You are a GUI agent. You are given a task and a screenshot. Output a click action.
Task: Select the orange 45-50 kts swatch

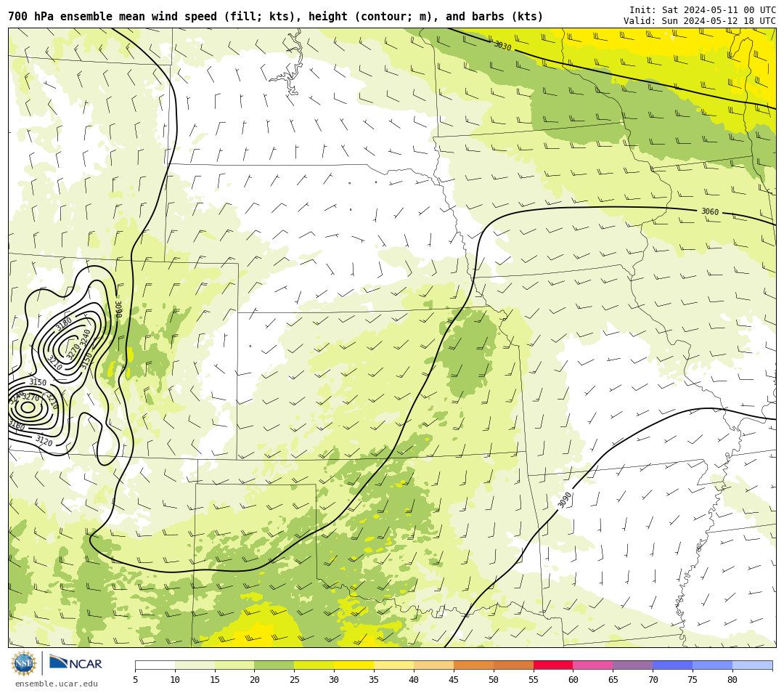tap(473, 665)
